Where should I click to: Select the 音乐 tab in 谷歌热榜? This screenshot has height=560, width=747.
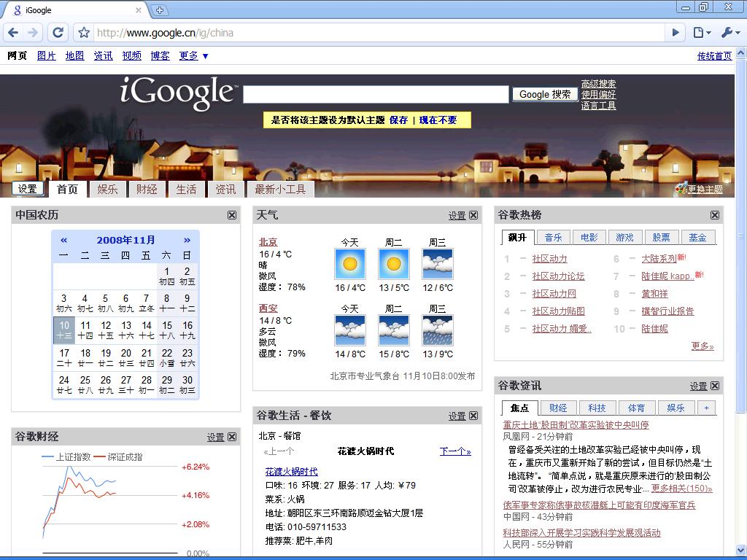pyautogui.click(x=553, y=237)
